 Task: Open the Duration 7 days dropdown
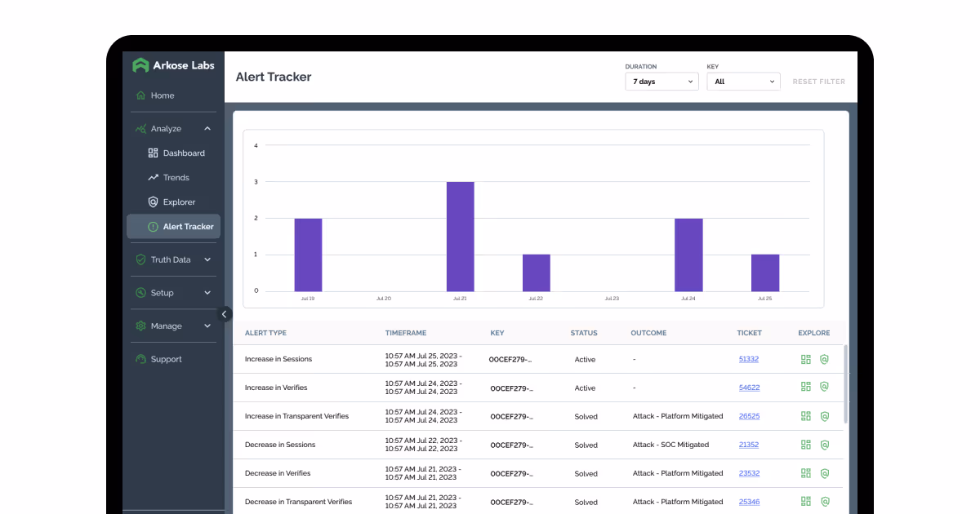pos(661,82)
